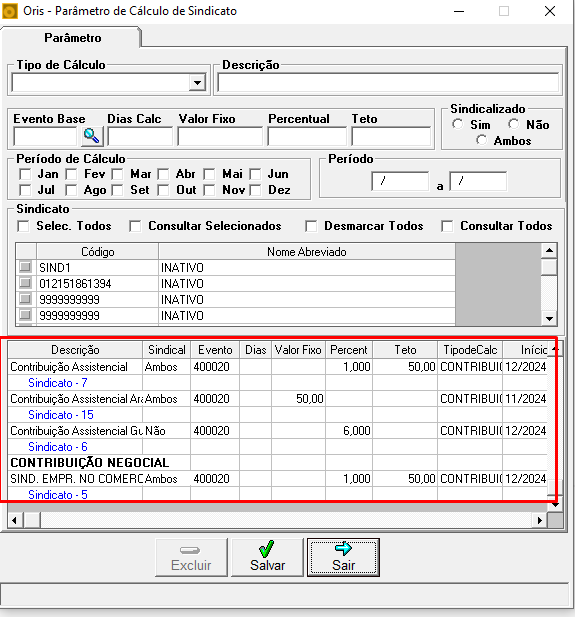Enable the Selec. Todos checkbox

click(24, 226)
